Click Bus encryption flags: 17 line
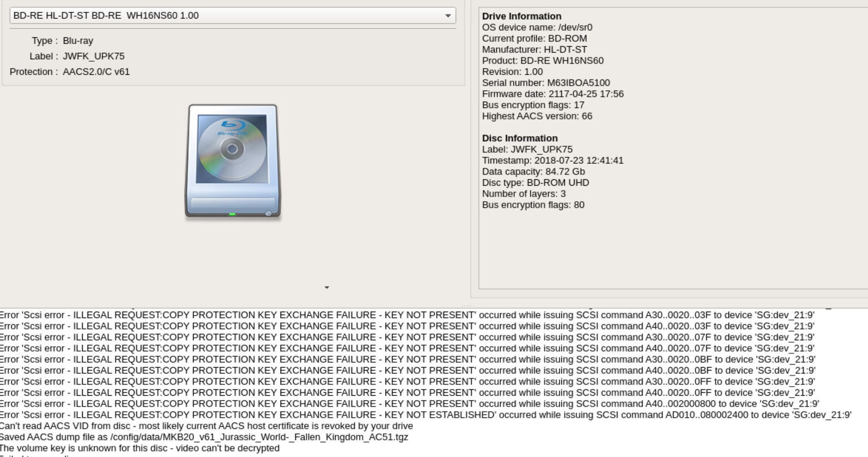This screenshot has width=868, height=457. [x=533, y=105]
